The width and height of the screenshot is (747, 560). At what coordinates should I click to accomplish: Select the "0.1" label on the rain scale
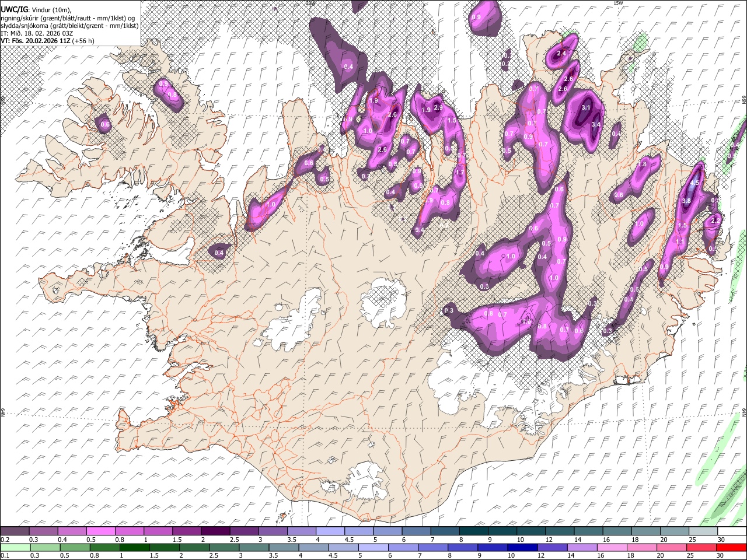(x=5, y=556)
